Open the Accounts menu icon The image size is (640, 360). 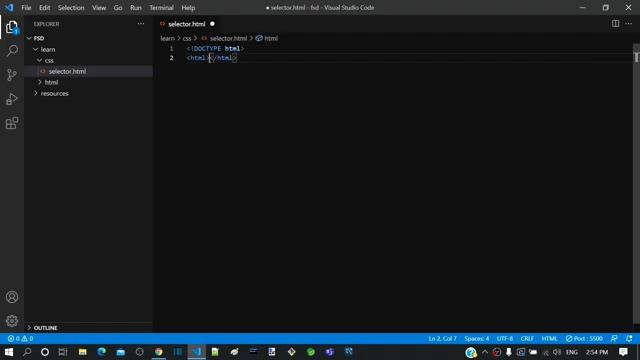coord(12,297)
